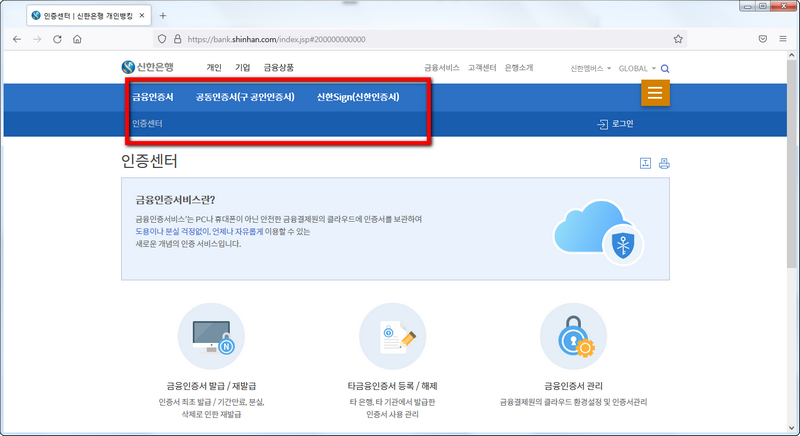
Task: Click the scrollbar up arrow
Action: (x=791, y=55)
